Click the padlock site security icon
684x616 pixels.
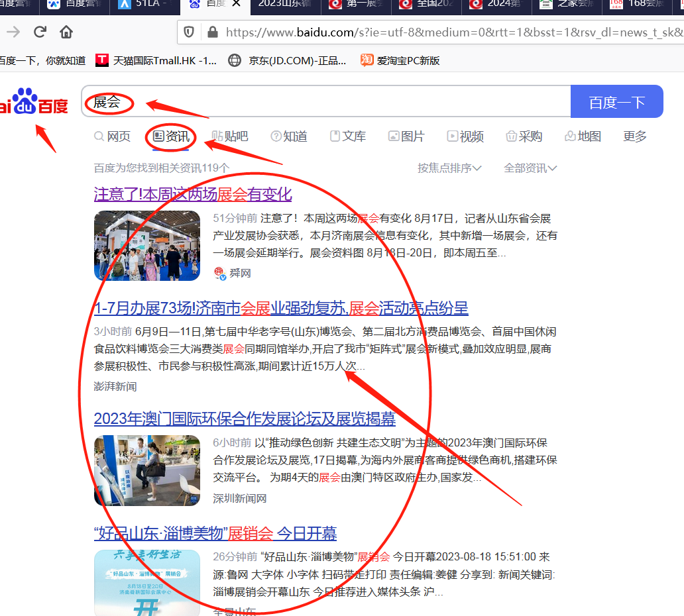(x=213, y=32)
